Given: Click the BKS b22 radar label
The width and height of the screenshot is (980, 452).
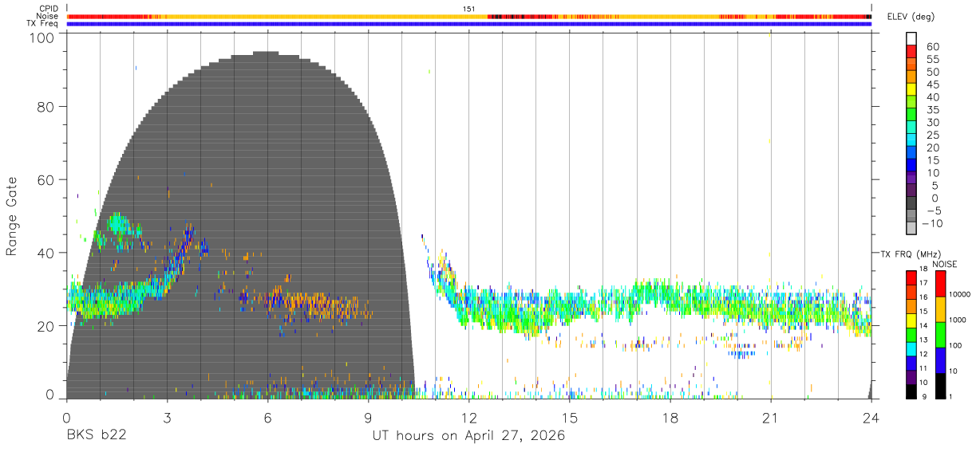Looking at the screenshot, I should tap(96, 435).
